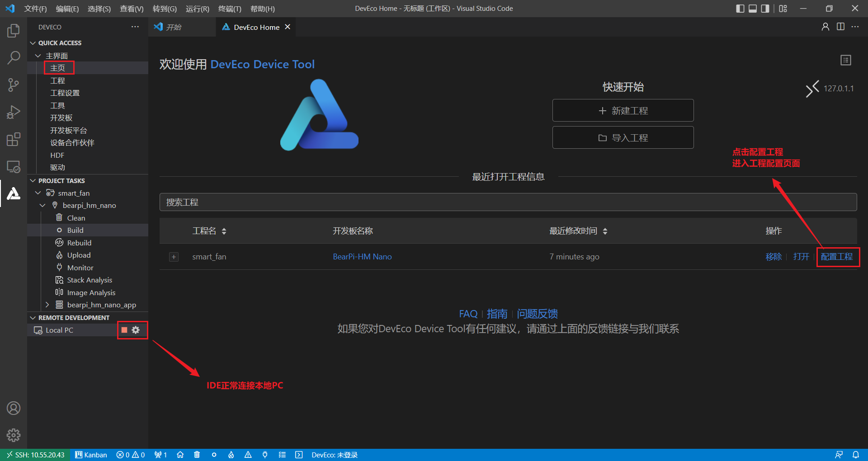Open the 文件(F) menu
The width and height of the screenshot is (868, 461).
point(36,9)
